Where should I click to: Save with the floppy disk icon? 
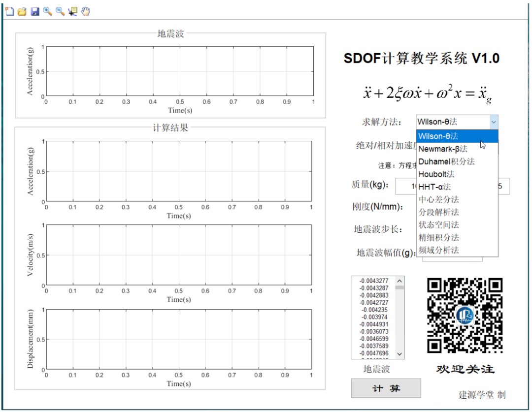tap(35, 11)
